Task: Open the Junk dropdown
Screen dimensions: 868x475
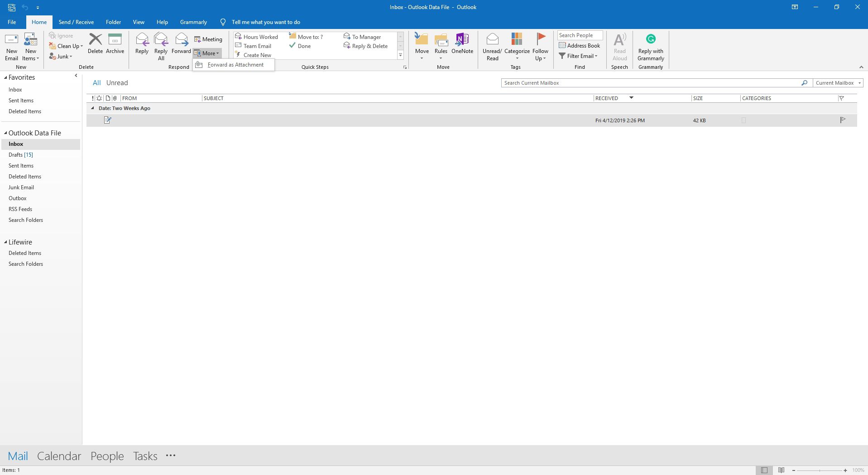Action: 61,57
